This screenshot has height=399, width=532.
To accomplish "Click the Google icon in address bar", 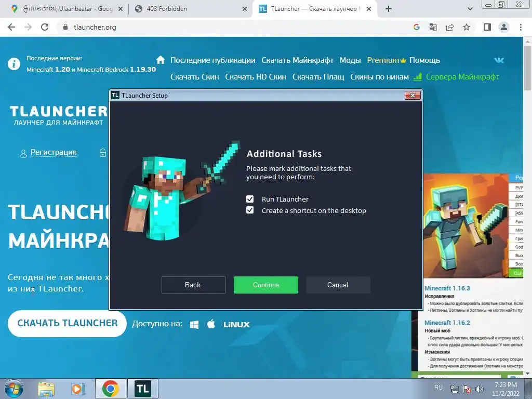I will 416,27.
